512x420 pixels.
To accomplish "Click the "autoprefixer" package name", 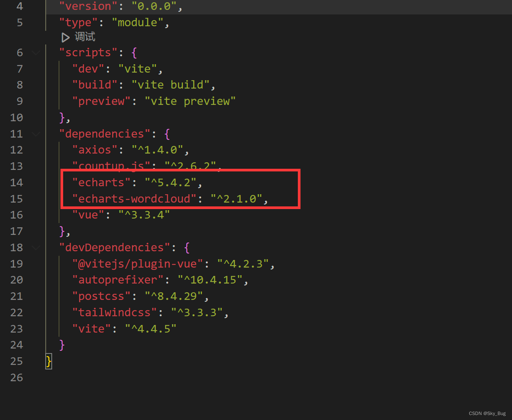I will click(118, 280).
